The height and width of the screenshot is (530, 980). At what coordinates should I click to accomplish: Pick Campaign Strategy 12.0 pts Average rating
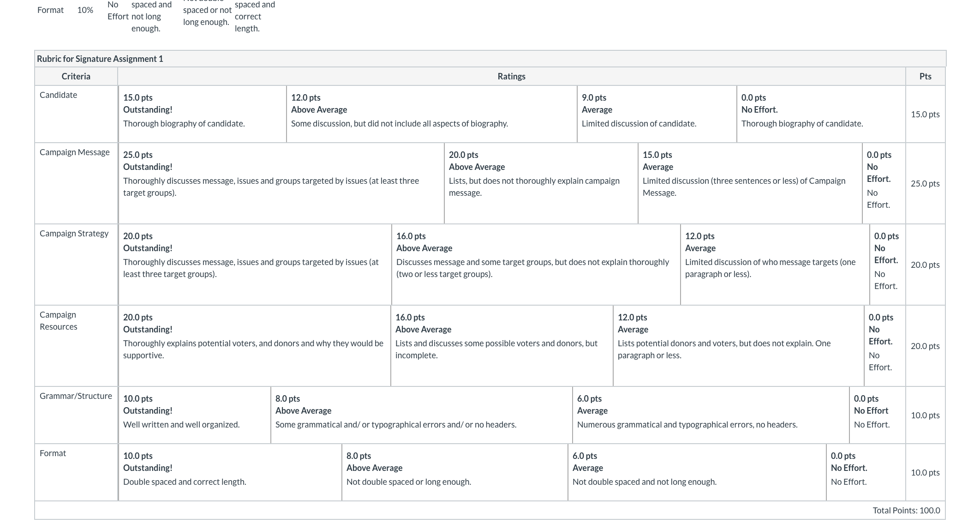(x=775, y=265)
